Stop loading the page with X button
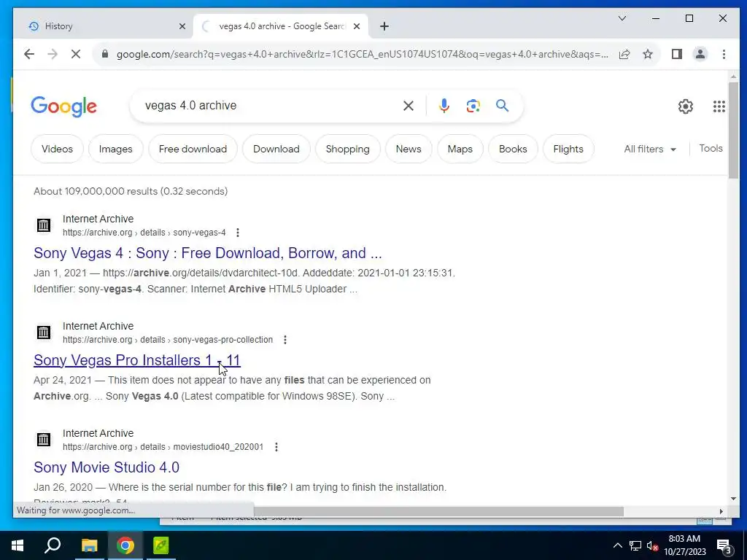Viewport: 747px width, 560px height. (76, 54)
